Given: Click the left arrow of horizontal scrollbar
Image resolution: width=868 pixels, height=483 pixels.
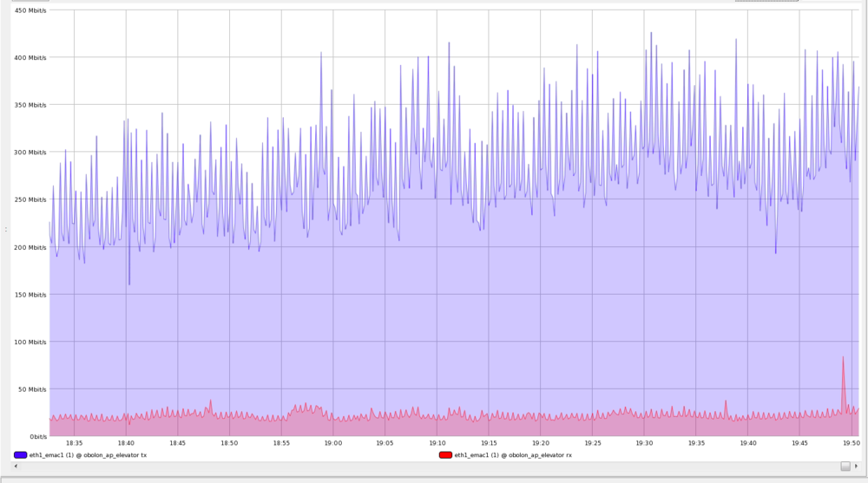Looking at the screenshot, I should pos(16,467).
